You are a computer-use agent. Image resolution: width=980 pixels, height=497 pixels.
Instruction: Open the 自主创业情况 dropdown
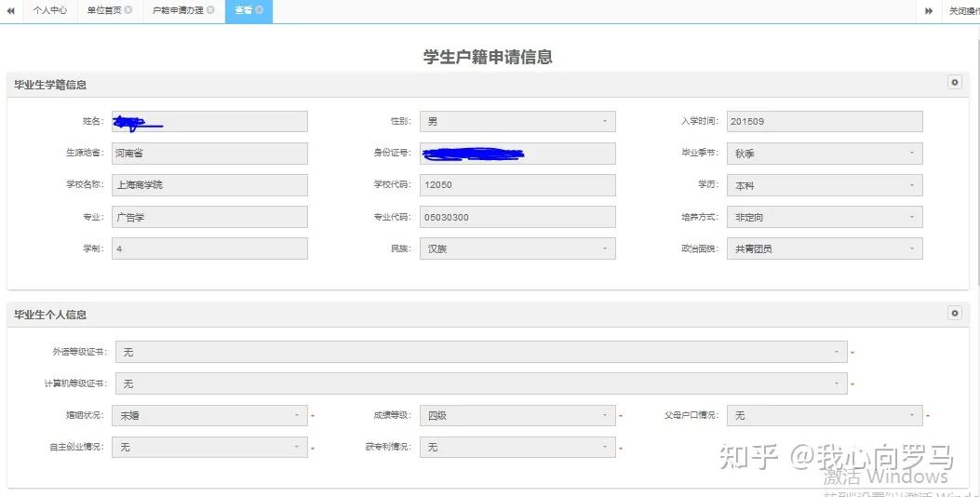210,447
